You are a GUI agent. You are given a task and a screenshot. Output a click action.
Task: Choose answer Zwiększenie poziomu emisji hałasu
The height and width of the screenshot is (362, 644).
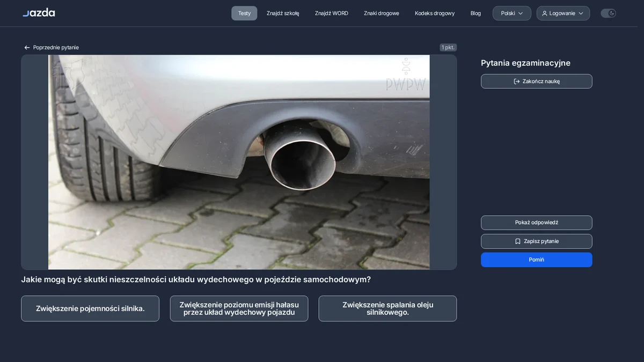pos(239,308)
